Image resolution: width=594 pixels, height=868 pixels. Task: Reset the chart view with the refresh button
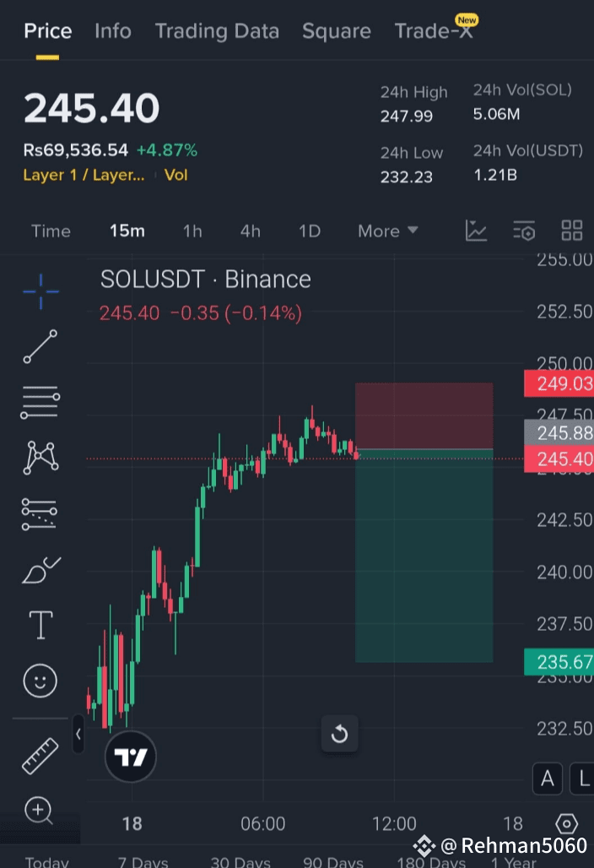339,734
